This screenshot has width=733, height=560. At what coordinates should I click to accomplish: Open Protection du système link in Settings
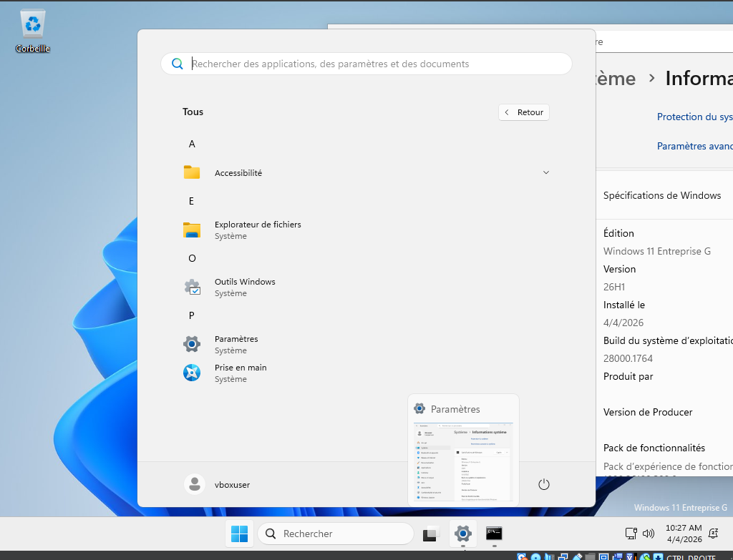click(694, 117)
